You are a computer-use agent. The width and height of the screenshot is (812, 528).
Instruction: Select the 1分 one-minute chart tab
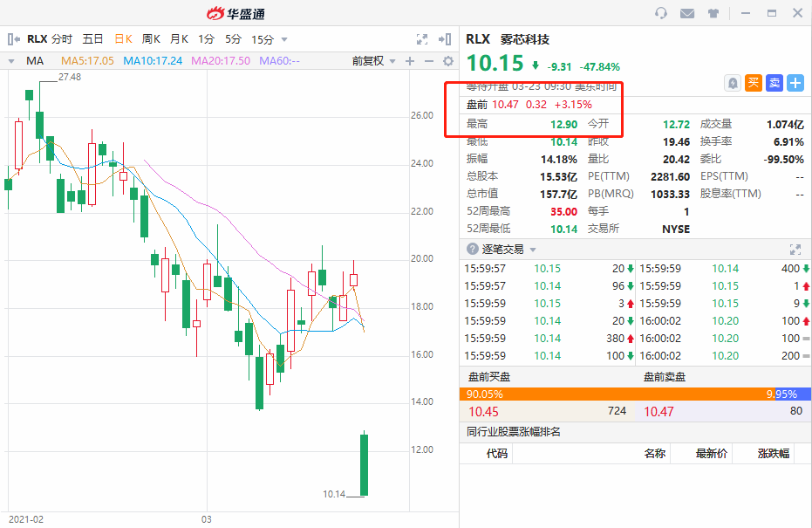click(206, 39)
